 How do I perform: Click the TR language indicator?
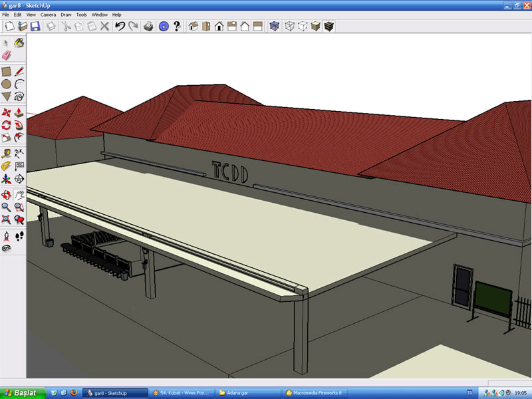coord(469,393)
